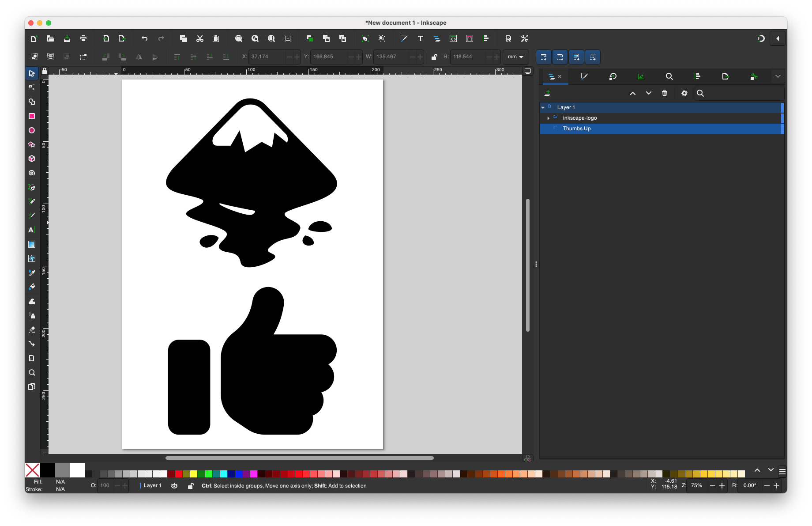
Task: Switch to Align and Distribute tab
Action: click(x=698, y=76)
